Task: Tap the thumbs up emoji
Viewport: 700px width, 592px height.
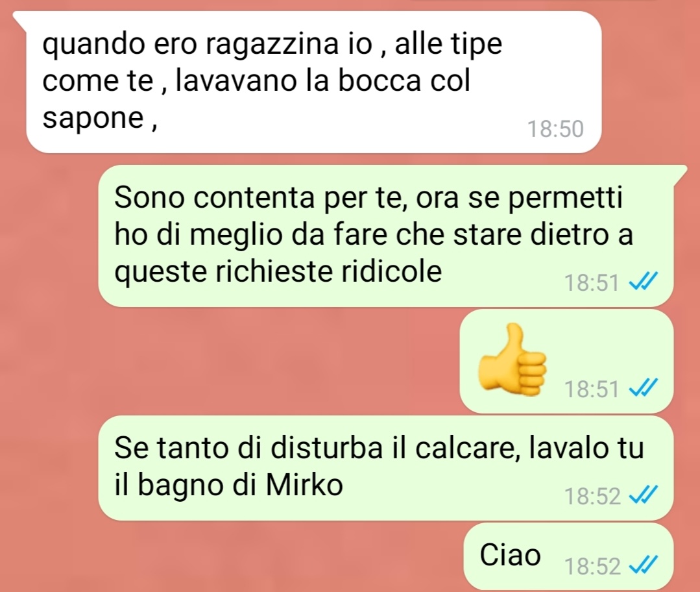Action: pos(512,360)
